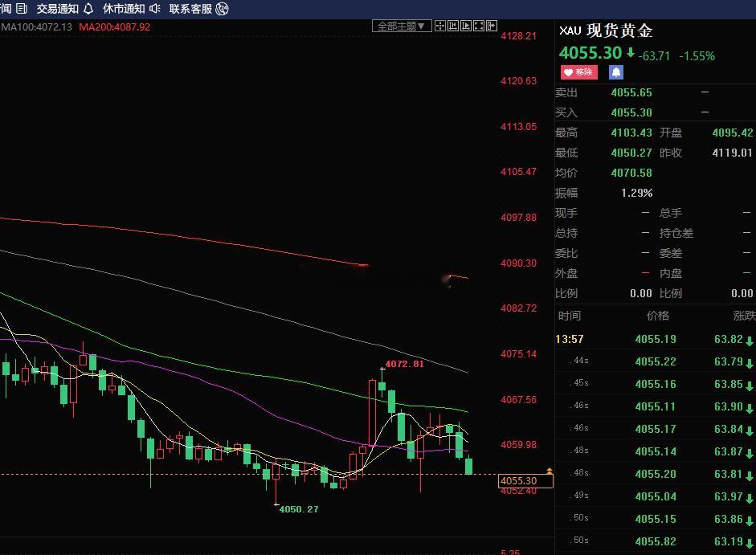Click the jump-to-start chart icon
This screenshot has height=555, width=756.
[x=453, y=26]
